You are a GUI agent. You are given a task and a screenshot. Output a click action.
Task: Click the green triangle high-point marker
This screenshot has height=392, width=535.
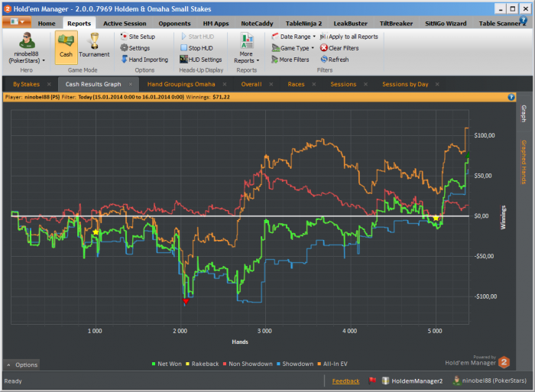pos(468,154)
